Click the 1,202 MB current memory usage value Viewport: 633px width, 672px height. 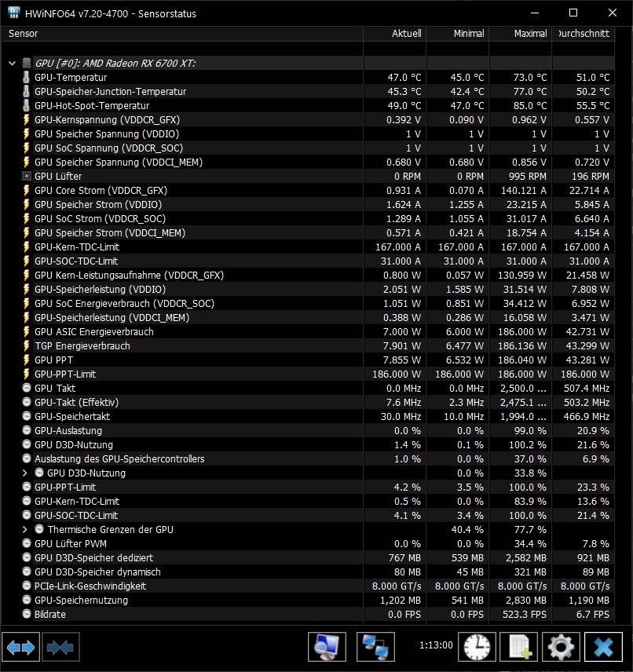coord(400,600)
